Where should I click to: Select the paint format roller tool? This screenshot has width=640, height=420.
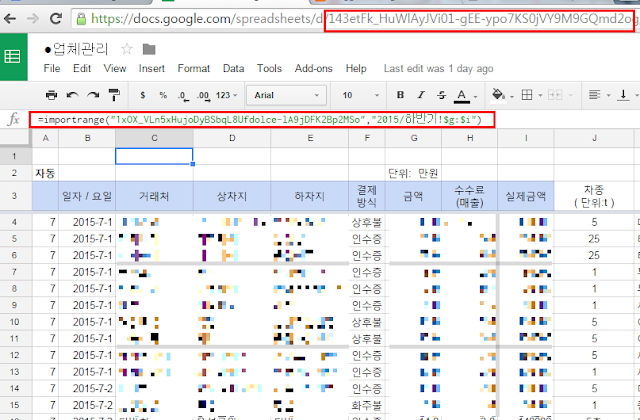click(116, 95)
